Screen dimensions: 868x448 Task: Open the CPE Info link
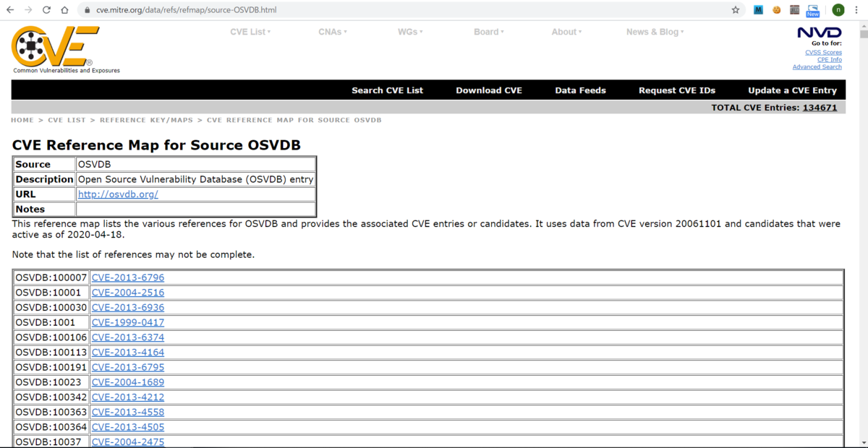[830, 59]
